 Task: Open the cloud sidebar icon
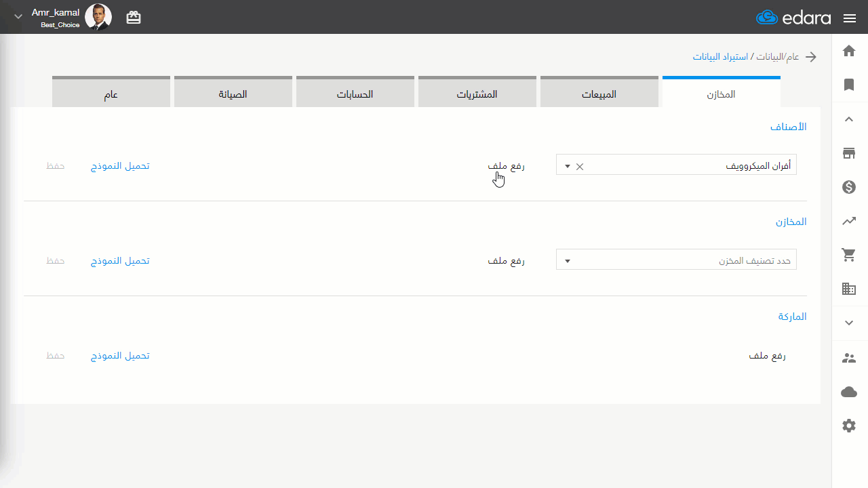[849, 392]
